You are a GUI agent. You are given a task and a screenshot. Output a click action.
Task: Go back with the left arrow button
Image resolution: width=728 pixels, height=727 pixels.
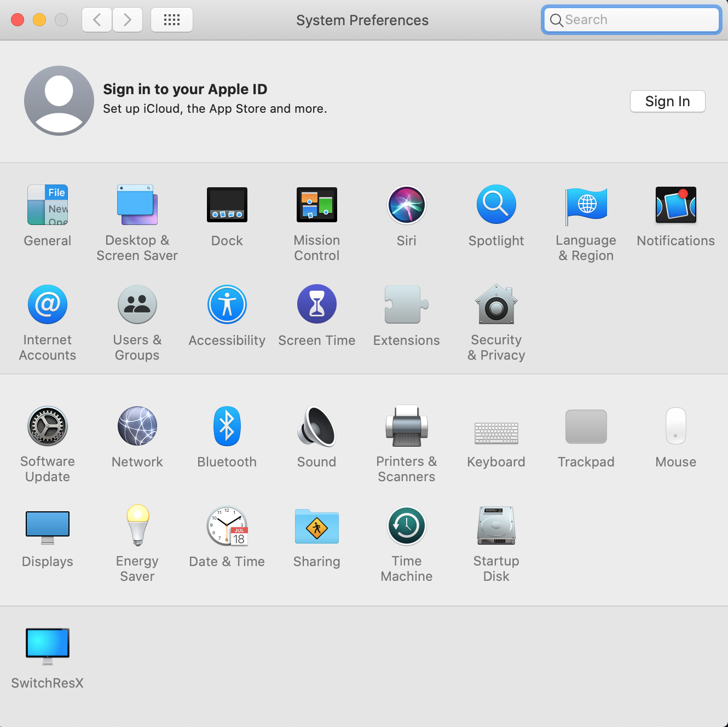[97, 20]
